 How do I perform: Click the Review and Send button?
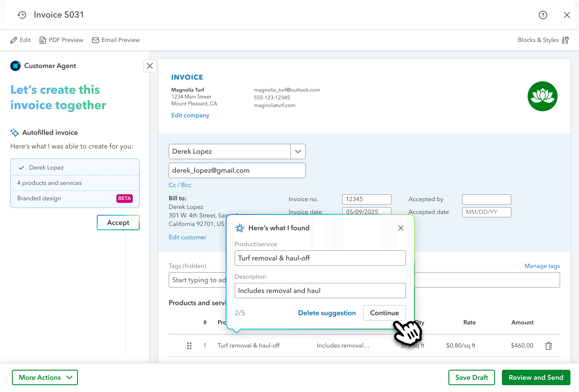click(536, 377)
